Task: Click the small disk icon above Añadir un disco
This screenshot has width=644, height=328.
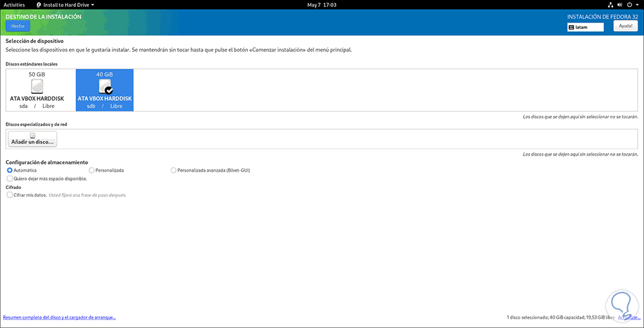Action: (32, 135)
